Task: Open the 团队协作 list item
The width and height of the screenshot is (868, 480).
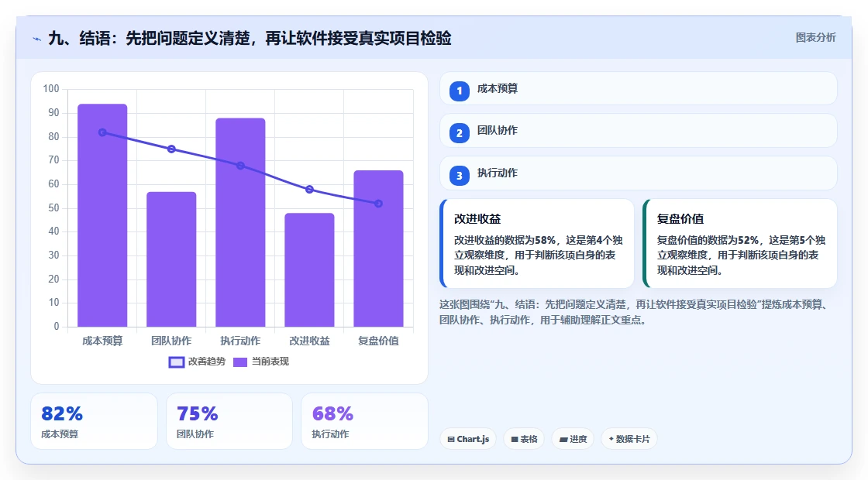Action: pos(639,131)
